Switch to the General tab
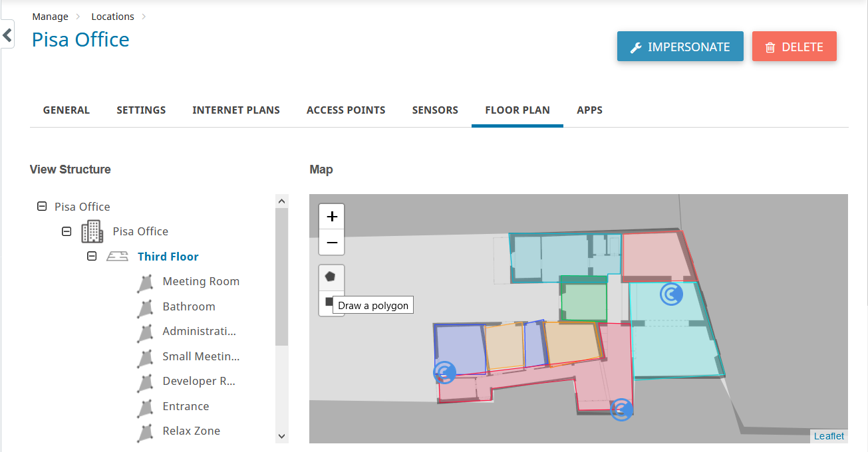Viewport: 868px width, 452px height. tap(67, 110)
